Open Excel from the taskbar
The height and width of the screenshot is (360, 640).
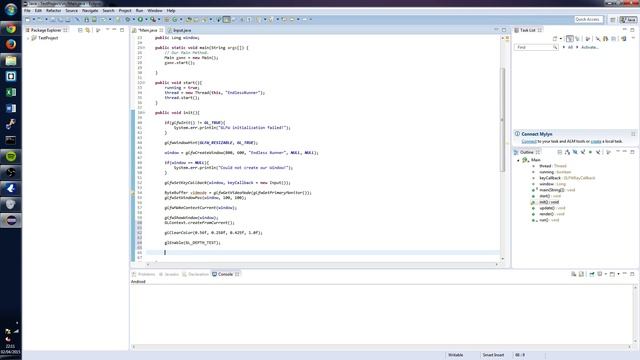(x=11, y=92)
